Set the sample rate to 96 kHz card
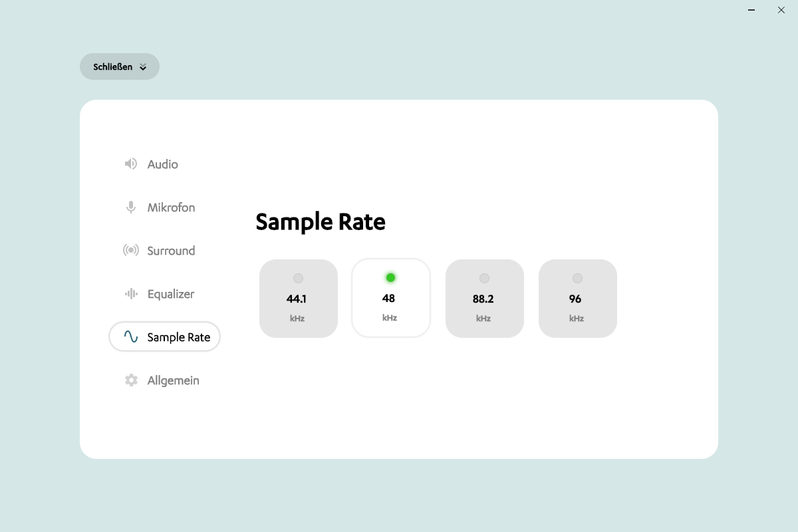The height and width of the screenshot is (532, 798). tap(578, 299)
